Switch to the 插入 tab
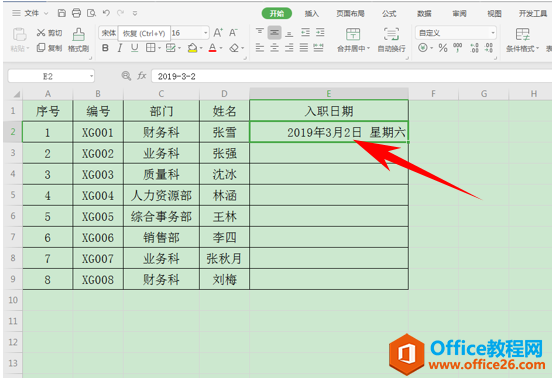 click(312, 13)
